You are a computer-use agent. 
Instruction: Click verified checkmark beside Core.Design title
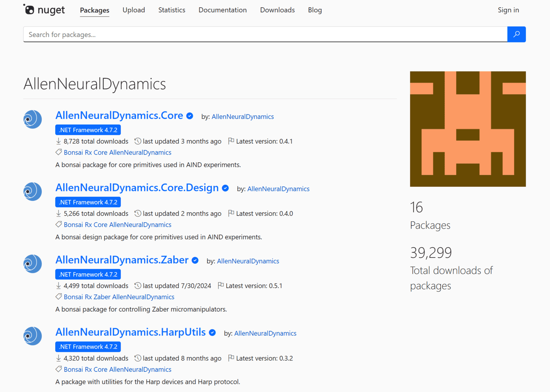coord(225,188)
